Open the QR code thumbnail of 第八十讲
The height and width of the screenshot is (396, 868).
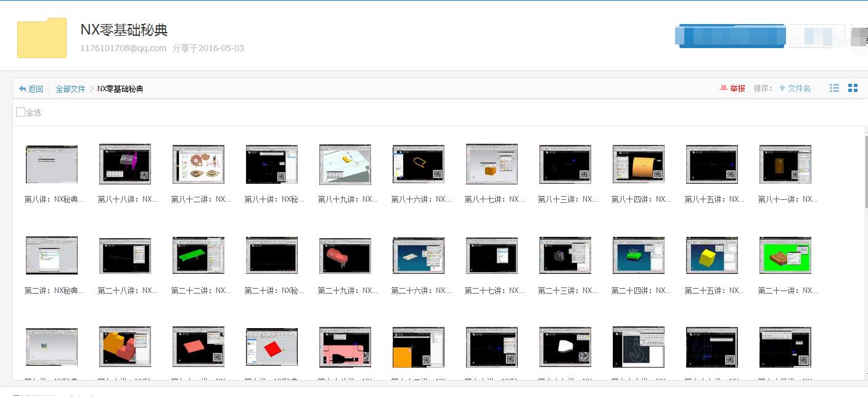272,164
